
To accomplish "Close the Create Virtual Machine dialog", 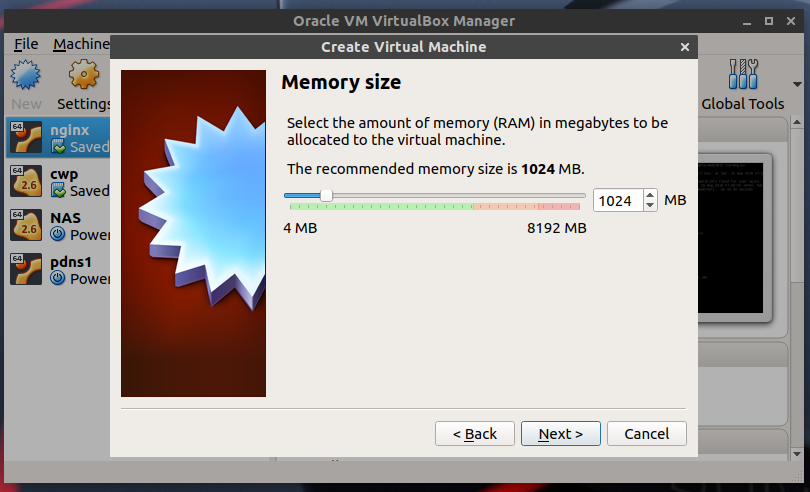I will pos(685,47).
